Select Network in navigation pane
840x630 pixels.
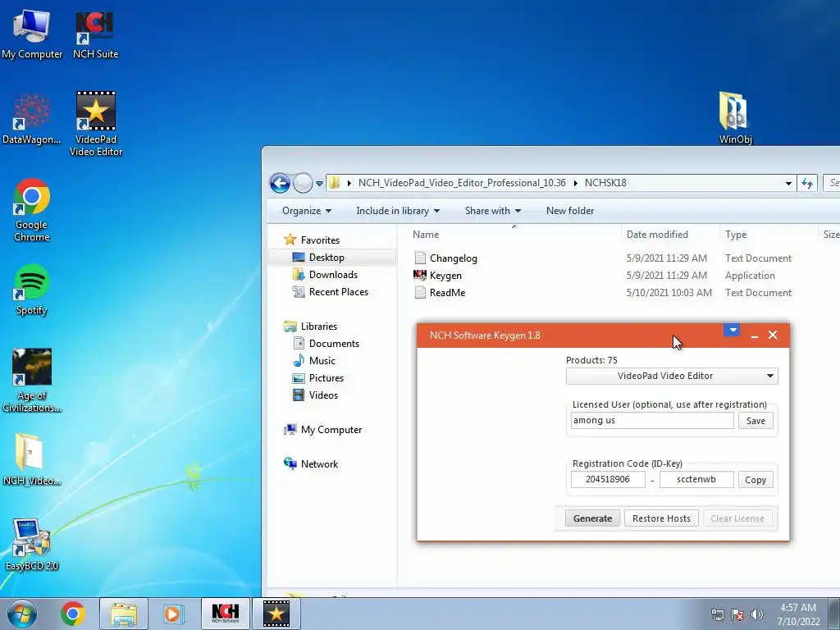[x=319, y=464]
